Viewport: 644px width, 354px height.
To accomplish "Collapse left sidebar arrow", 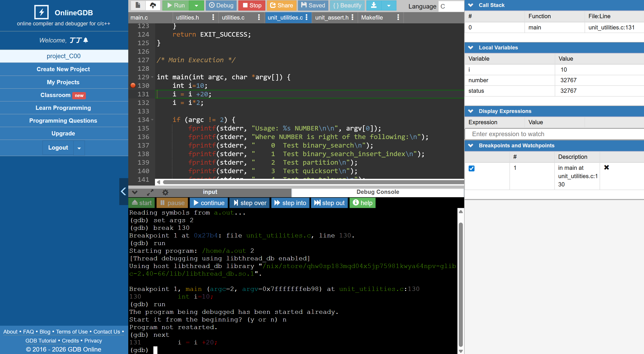I will (x=124, y=192).
